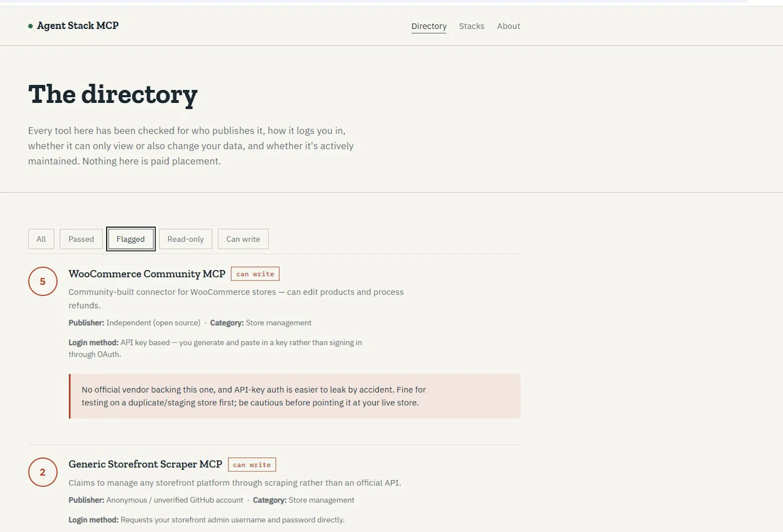Click the score 5 circle for WooCommerce
Viewport: 783px width, 532px height.
click(x=43, y=281)
